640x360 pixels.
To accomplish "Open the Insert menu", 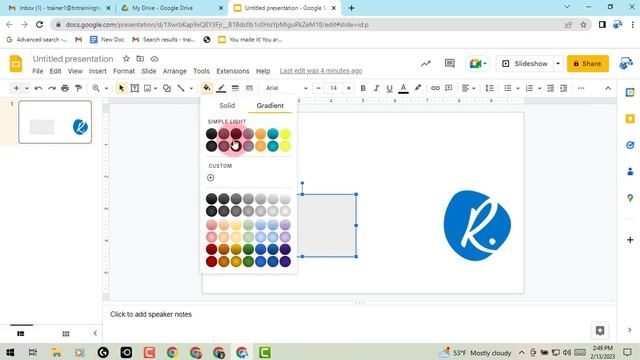I will (98, 71).
